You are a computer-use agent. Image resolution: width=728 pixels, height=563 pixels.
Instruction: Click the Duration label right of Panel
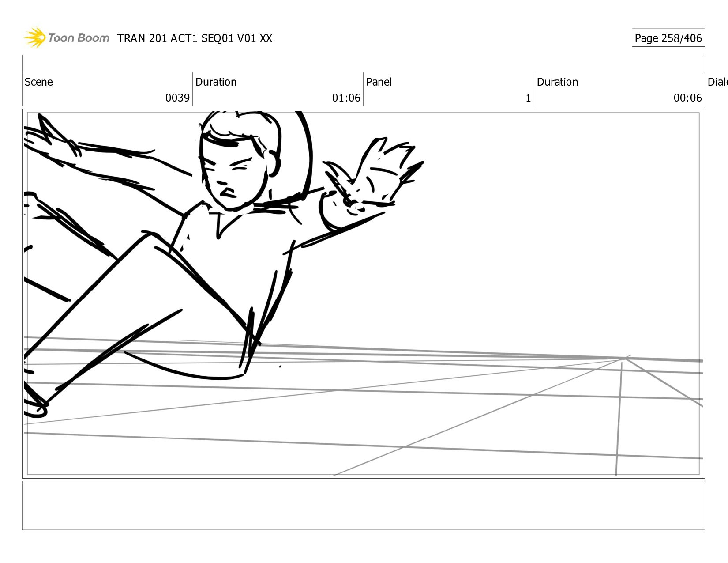(x=557, y=82)
